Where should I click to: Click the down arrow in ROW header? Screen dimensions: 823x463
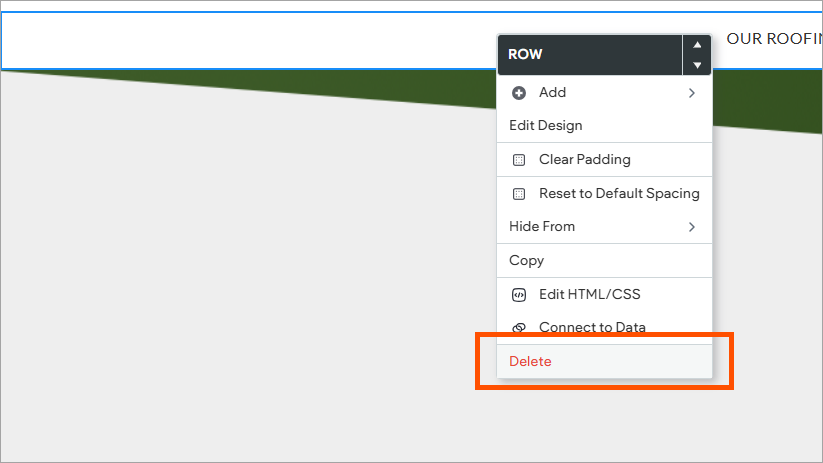(697, 65)
